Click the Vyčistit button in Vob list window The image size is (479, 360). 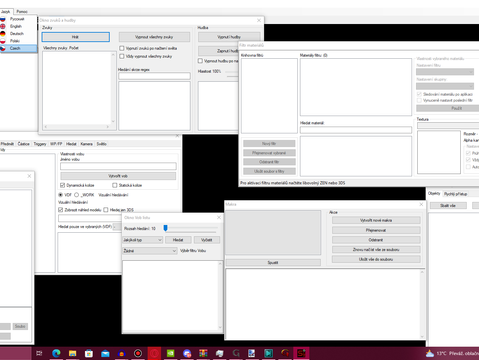pos(207,240)
